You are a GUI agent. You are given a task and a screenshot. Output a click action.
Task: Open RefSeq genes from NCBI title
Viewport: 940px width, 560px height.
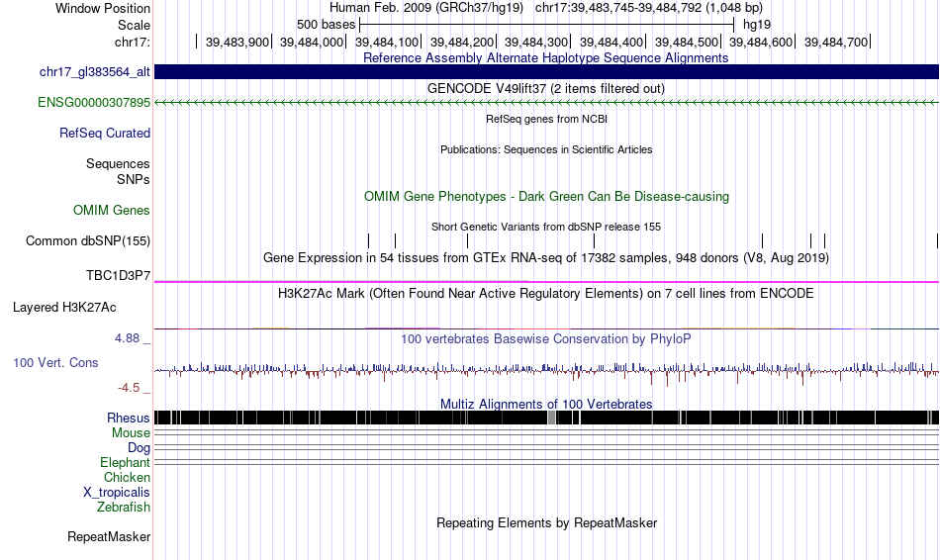click(547, 119)
